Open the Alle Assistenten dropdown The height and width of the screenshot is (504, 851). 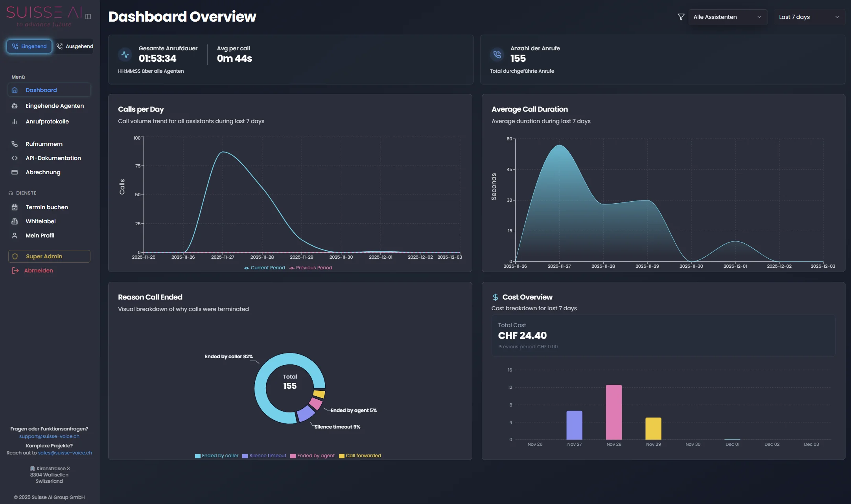click(x=728, y=17)
